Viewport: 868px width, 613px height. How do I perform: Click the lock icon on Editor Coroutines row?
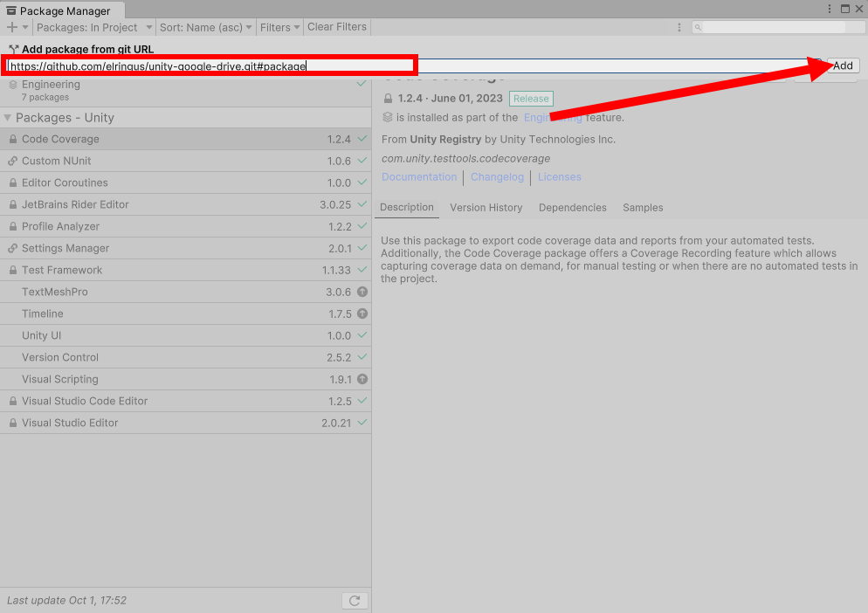[13, 183]
